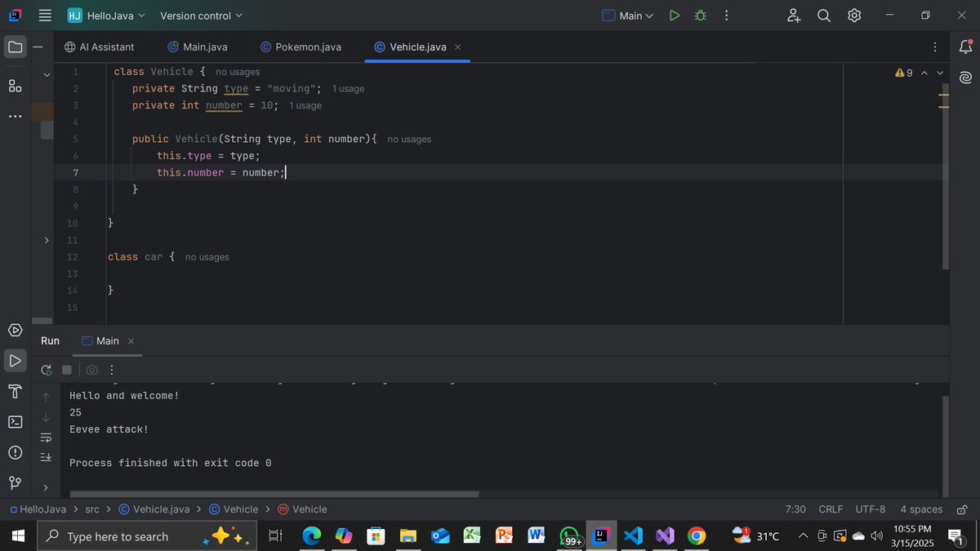Screen dimensions: 980x551
Task: Open the Structure tool window icon
Action: coord(15,86)
